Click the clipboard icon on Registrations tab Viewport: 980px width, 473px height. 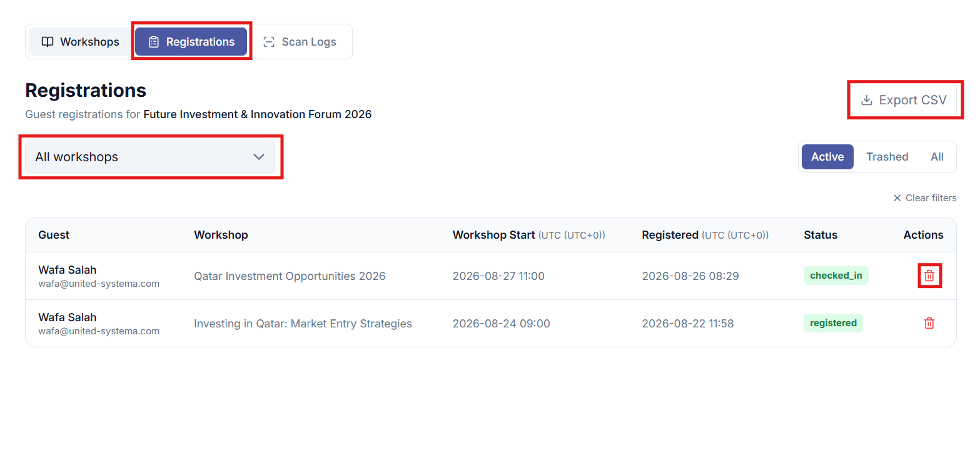(x=154, y=42)
